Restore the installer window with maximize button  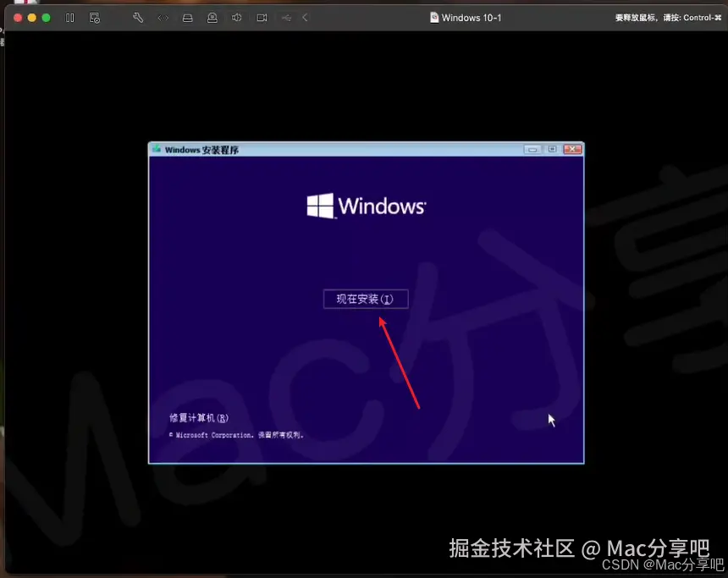(x=551, y=148)
